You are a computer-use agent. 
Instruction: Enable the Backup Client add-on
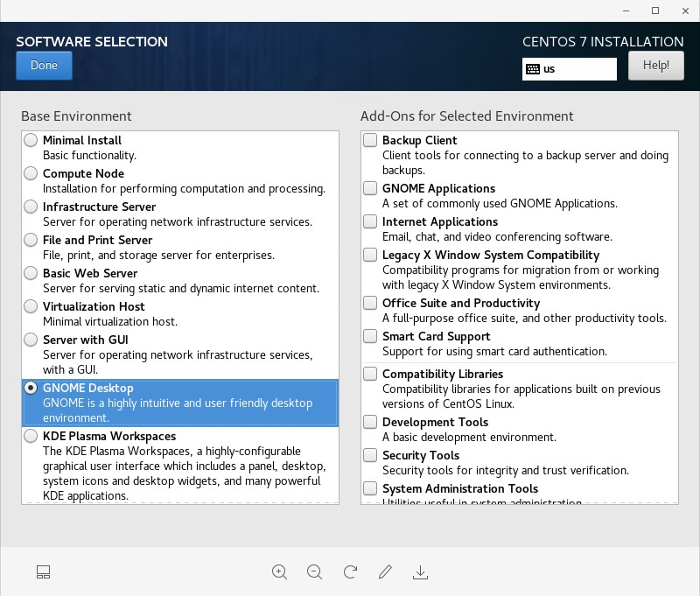coord(370,140)
